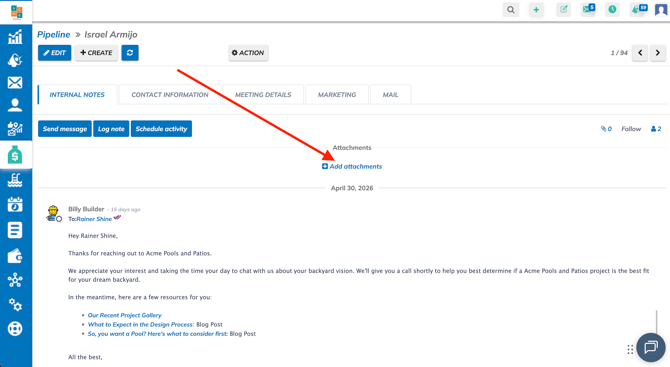
Task: Open the dashboard chart icon in sidebar
Action: [15, 37]
